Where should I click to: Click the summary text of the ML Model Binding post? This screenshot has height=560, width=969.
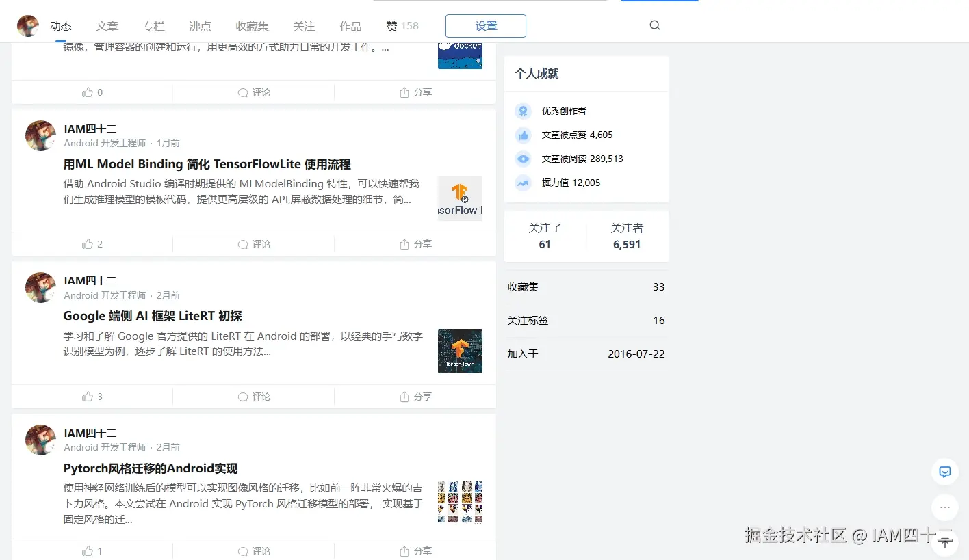click(242, 191)
